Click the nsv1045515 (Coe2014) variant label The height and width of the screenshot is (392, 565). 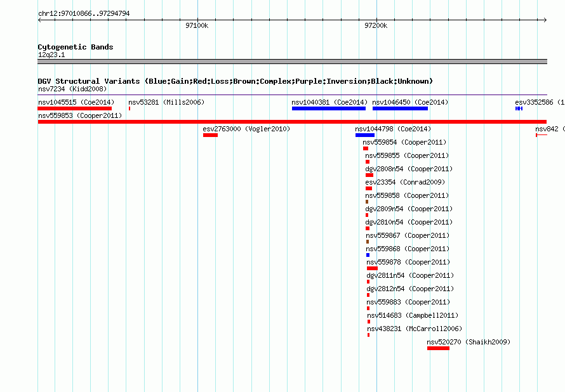click(76, 102)
